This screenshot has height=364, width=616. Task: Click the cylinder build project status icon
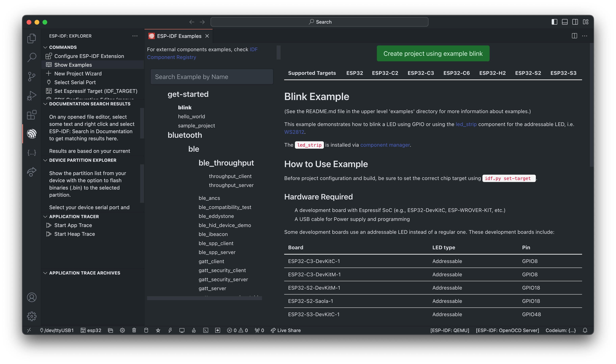pos(146,330)
